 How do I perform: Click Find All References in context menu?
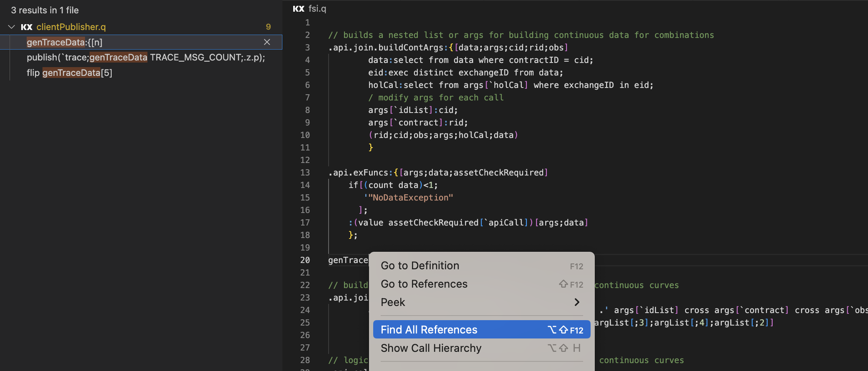429,330
